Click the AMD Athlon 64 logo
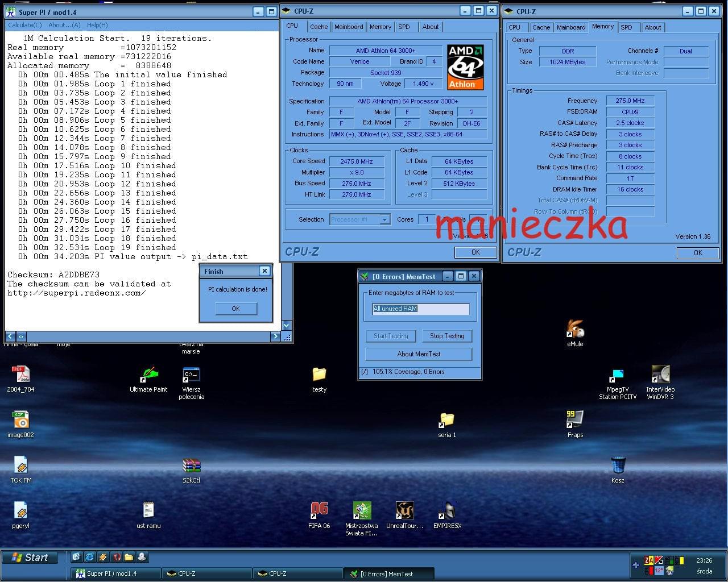728x582 pixels. (x=466, y=67)
